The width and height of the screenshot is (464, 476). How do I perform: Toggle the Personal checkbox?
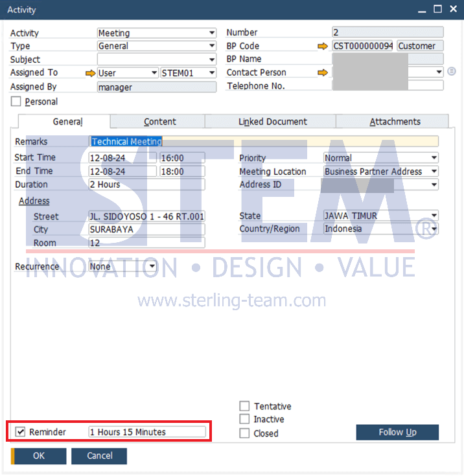click(x=16, y=102)
